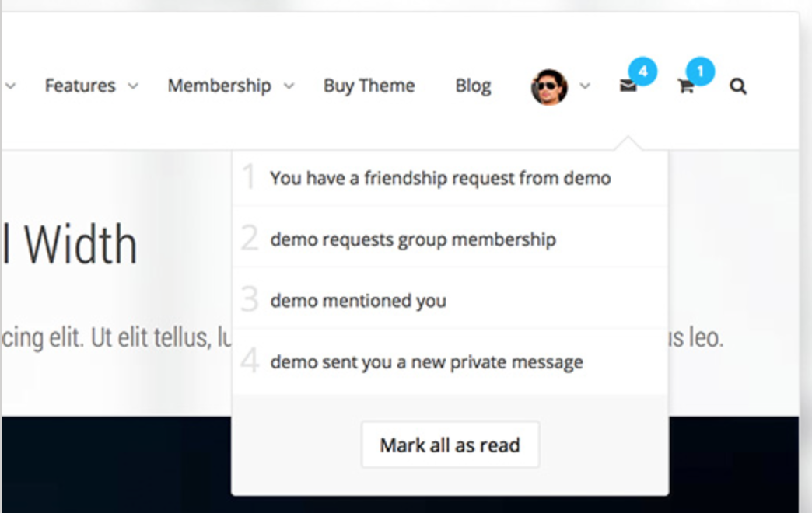View the demo mentioned you notification
The image size is (812, 513).
(x=358, y=300)
